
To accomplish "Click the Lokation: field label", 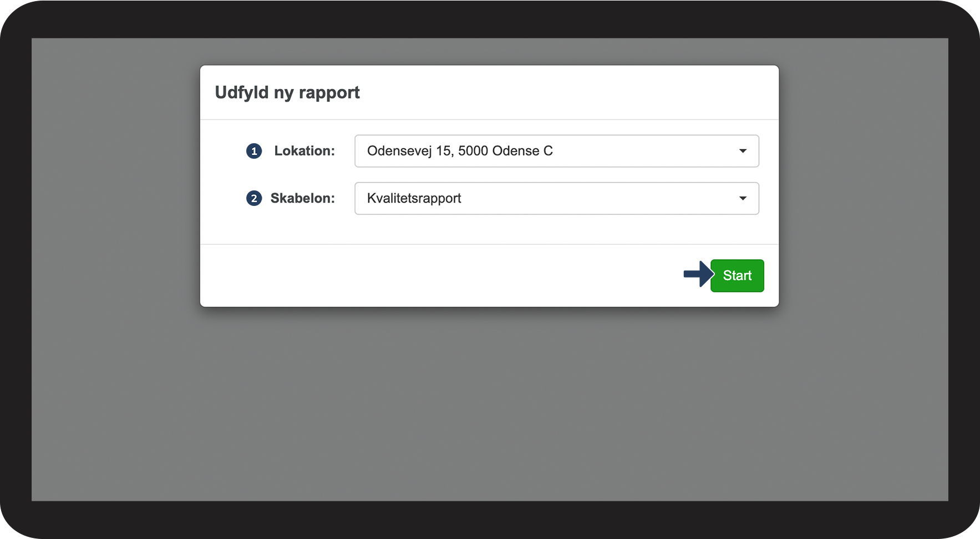I will 304,151.
